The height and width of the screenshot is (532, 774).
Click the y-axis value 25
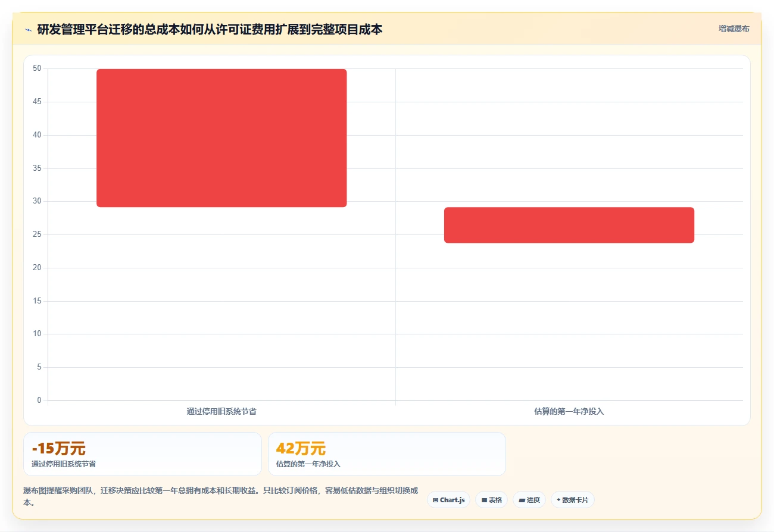pyautogui.click(x=37, y=234)
